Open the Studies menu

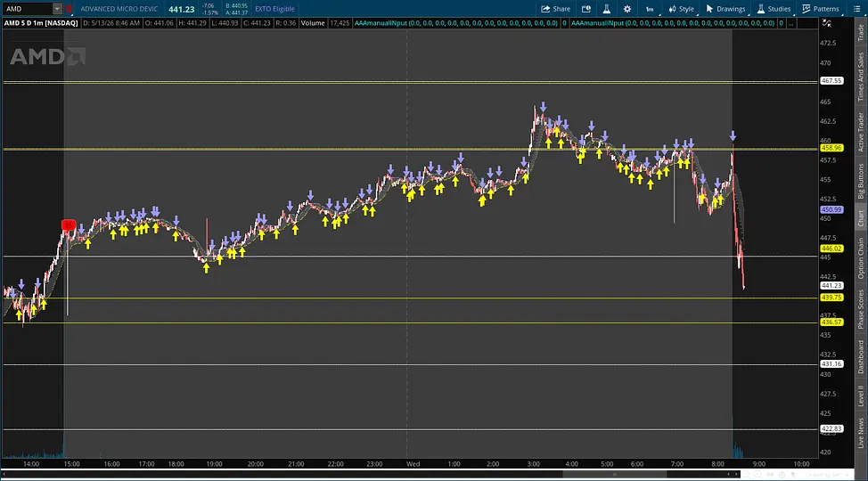(774, 9)
